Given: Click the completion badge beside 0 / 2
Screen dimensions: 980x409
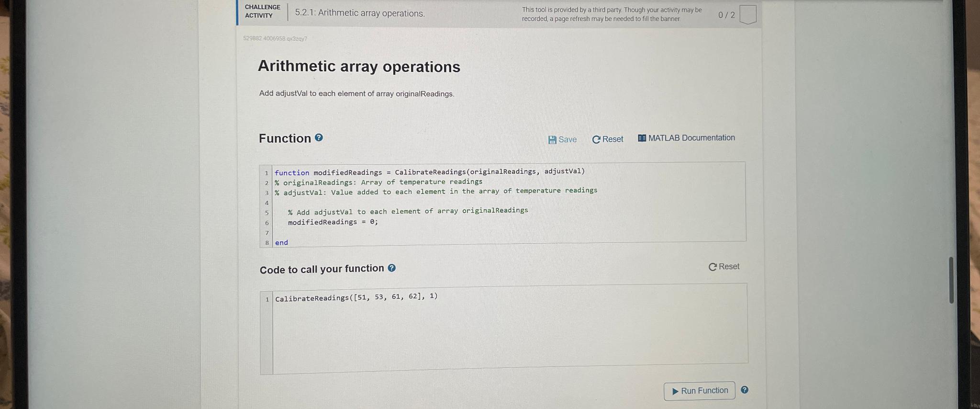Looking at the screenshot, I should [748, 14].
